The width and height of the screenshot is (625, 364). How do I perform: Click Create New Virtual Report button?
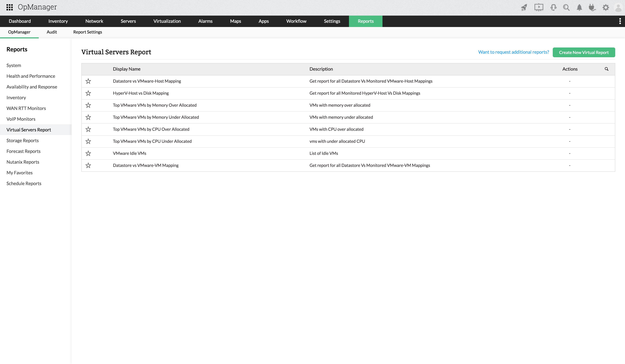pyautogui.click(x=584, y=52)
